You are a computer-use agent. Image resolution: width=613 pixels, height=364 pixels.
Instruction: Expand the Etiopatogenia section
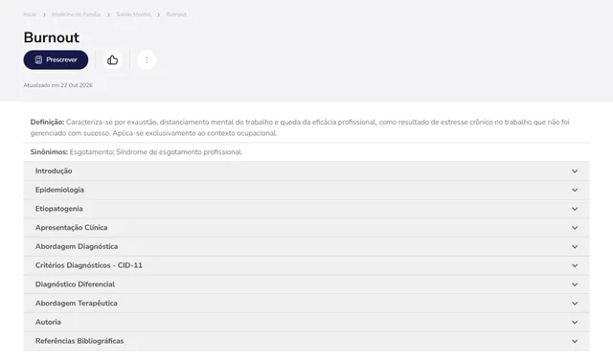coord(306,209)
